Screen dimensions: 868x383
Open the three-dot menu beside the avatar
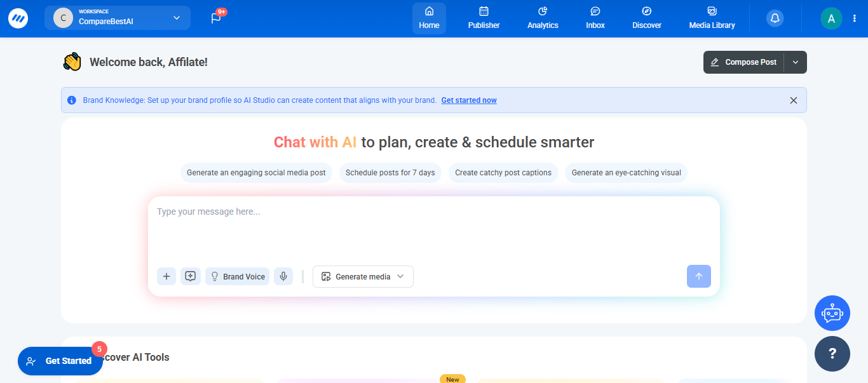click(x=855, y=18)
